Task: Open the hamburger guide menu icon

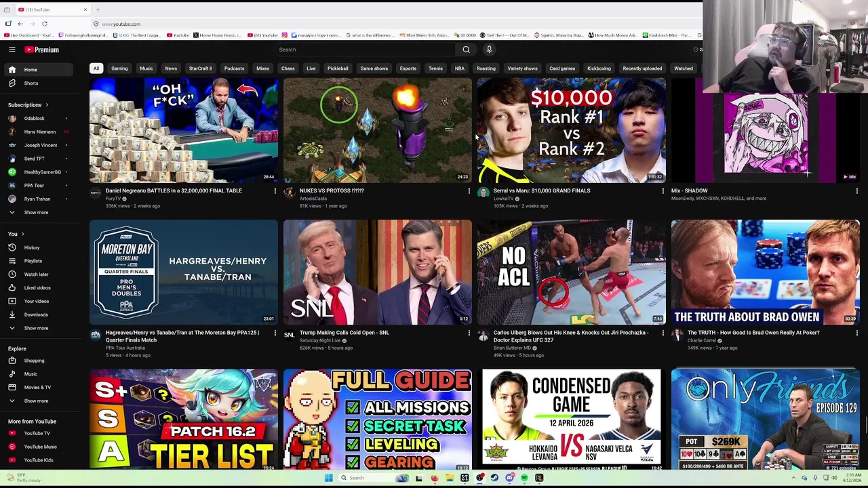Action: tap(12, 49)
